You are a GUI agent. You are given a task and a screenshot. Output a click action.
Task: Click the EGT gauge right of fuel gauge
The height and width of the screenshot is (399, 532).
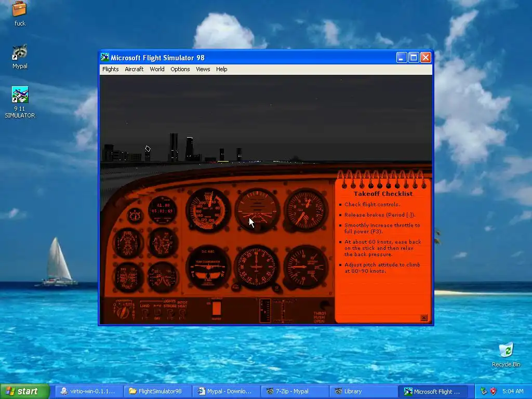pos(163,243)
